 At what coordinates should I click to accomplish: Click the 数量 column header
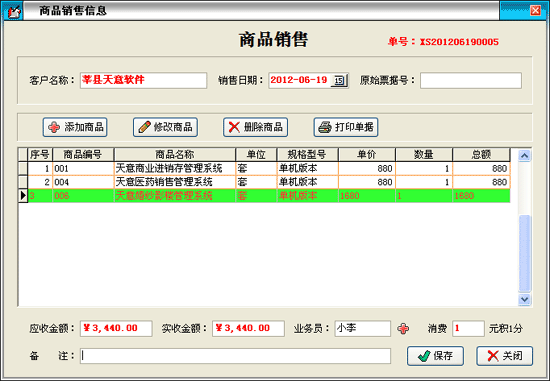[424, 154]
